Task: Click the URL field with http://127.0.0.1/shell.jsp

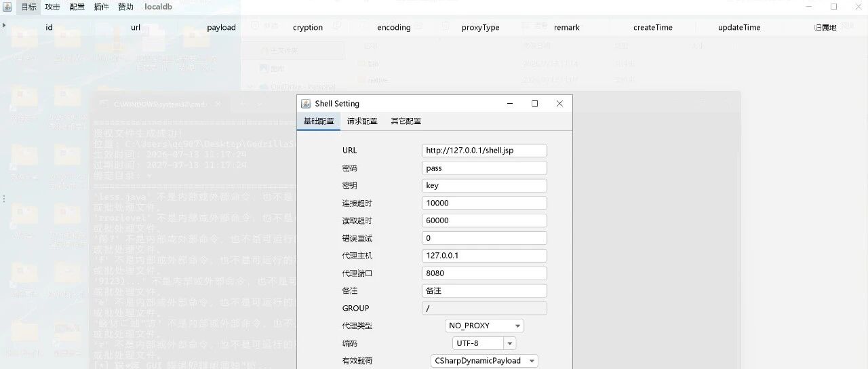Action: [484, 151]
